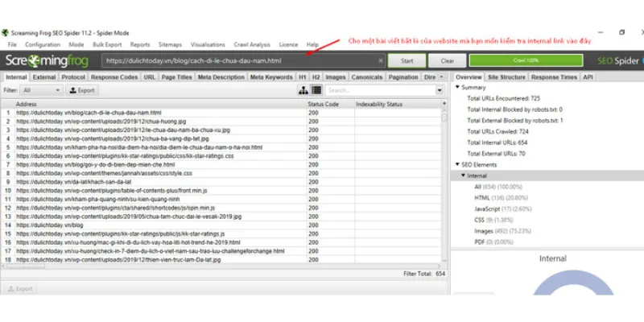Click the Screaming Frog logo
This screenshot has width=644, height=322.
47,61
